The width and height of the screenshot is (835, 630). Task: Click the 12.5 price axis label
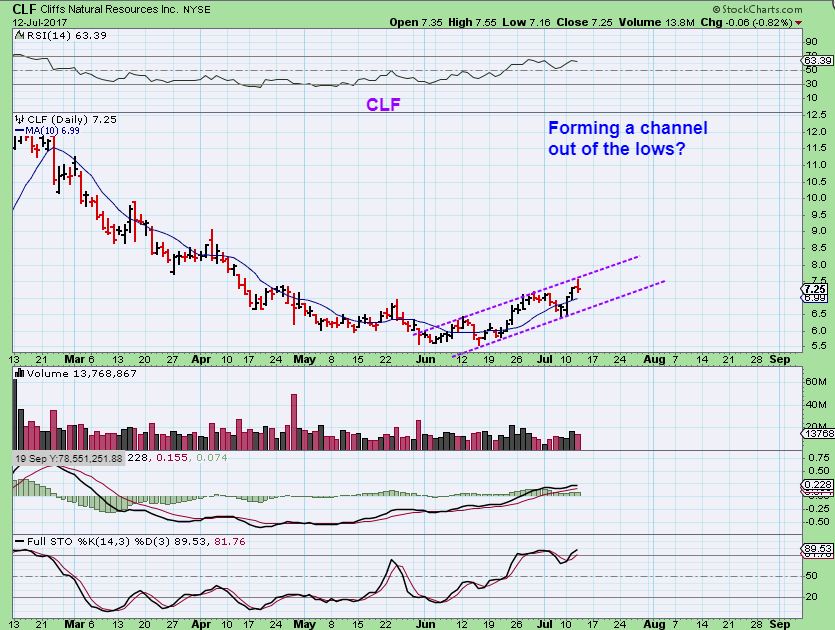pos(815,115)
